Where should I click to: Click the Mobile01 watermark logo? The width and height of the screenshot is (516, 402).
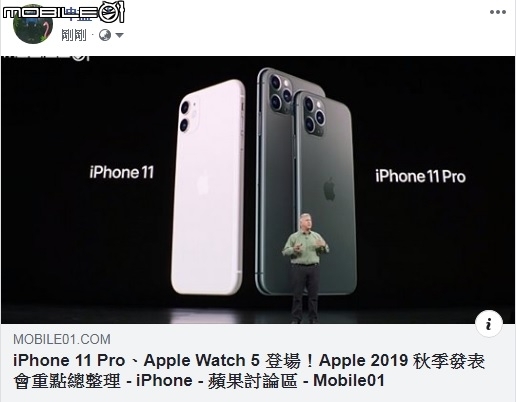(64, 12)
